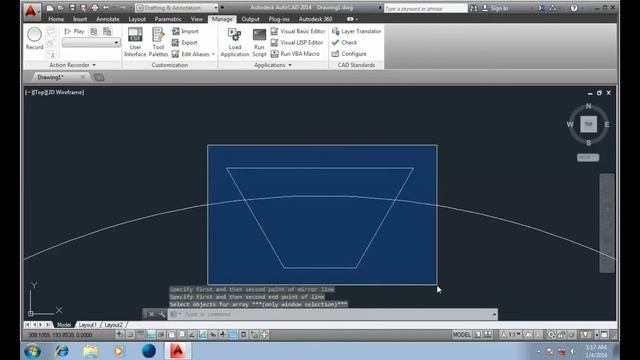
Task: Click Load Application
Action: [x=235, y=42]
